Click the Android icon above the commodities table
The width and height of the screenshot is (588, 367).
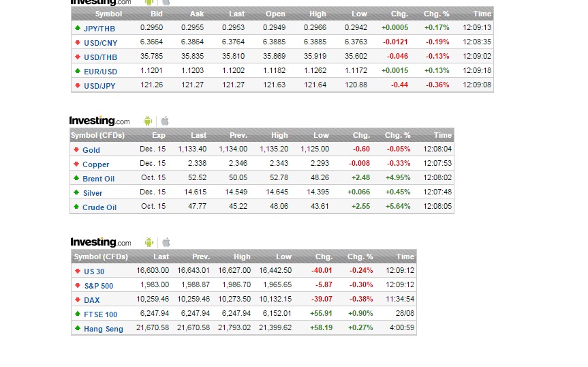coord(148,121)
